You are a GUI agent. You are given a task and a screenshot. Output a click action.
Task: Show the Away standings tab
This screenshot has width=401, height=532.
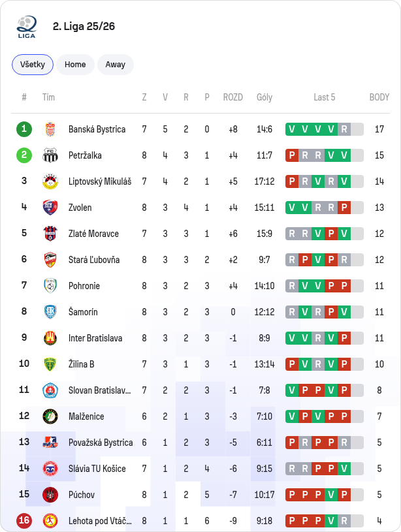pyautogui.click(x=116, y=65)
